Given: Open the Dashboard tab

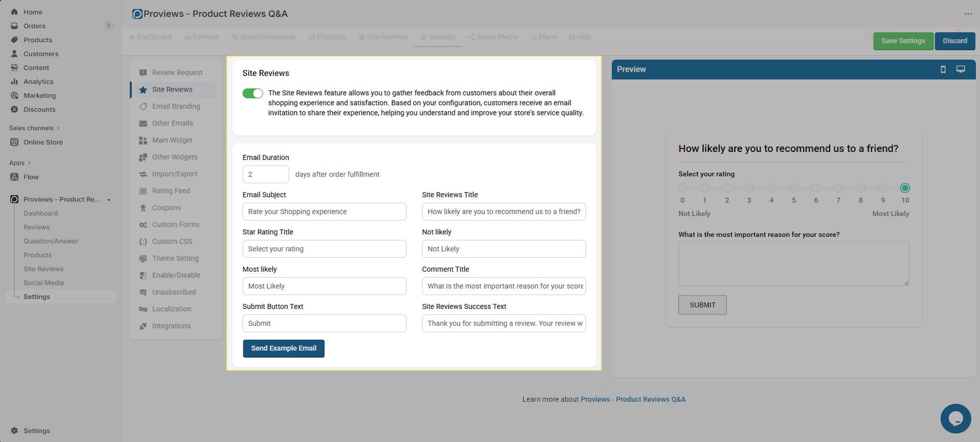Looking at the screenshot, I should [150, 37].
